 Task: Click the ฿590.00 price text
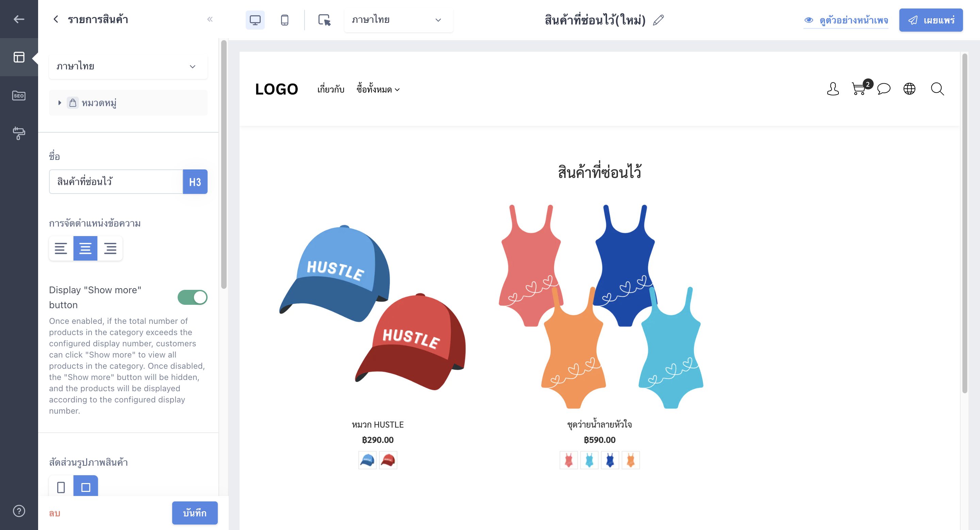[x=600, y=440]
